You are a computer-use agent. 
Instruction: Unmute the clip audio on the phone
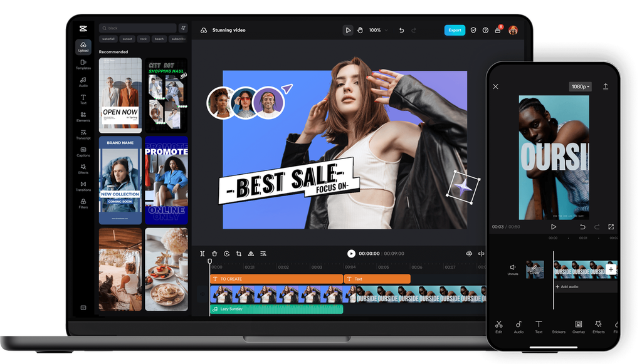pos(513,269)
